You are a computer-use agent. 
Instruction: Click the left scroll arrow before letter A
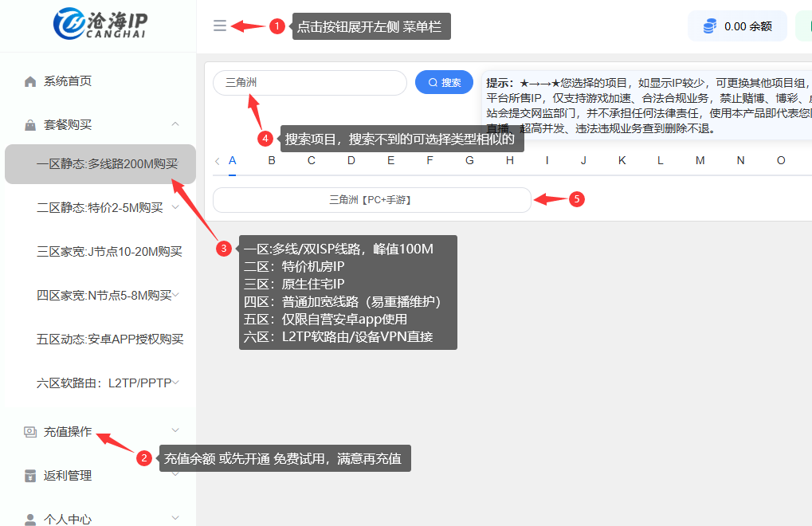point(217,160)
